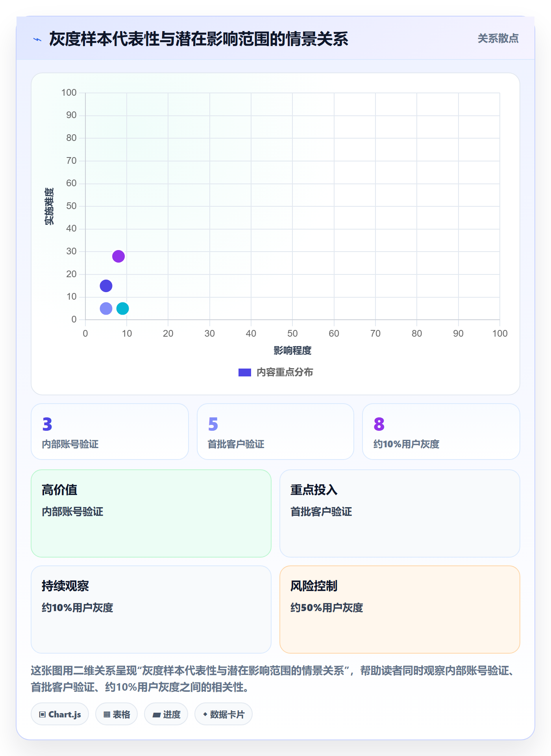The width and height of the screenshot is (551, 756).
Task: Click the dark blue scatter point
Action: point(106,286)
